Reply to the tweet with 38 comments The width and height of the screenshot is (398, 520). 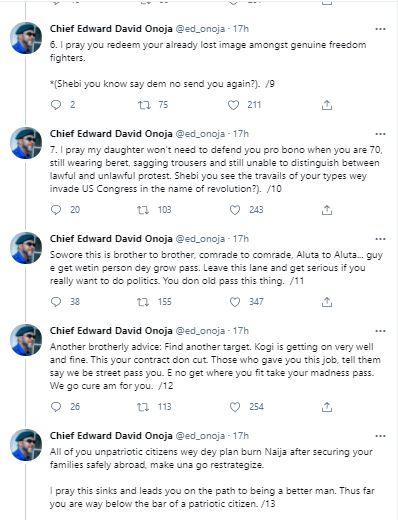click(x=56, y=302)
